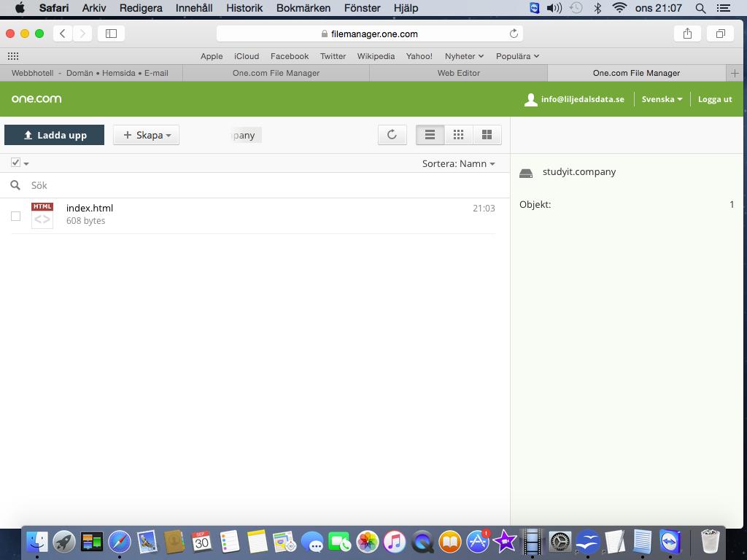Click Logga ut to sign out
This screenshot has width=747, height=560.
715,99
